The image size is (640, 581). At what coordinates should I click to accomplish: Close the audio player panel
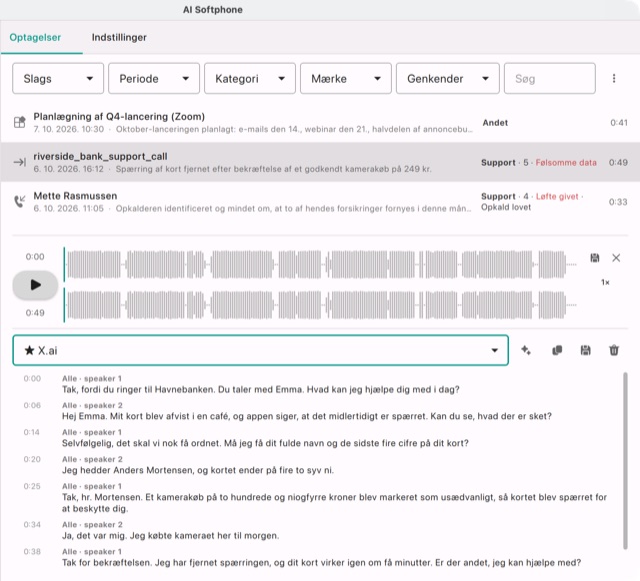616,258
